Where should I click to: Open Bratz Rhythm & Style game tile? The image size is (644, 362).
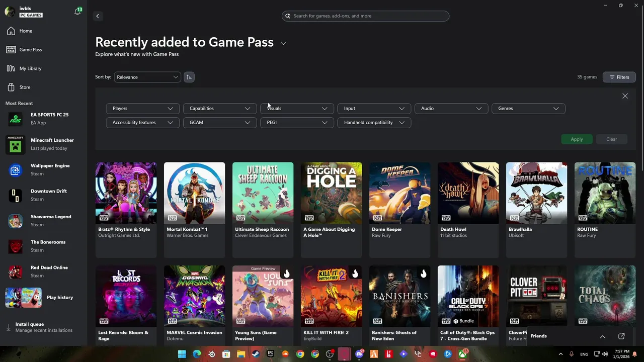(126, 210)
